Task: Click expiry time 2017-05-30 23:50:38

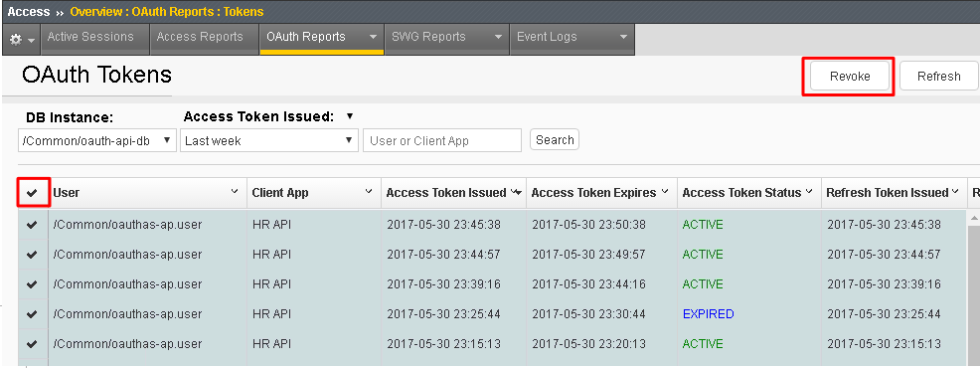Action: (588, 225)
